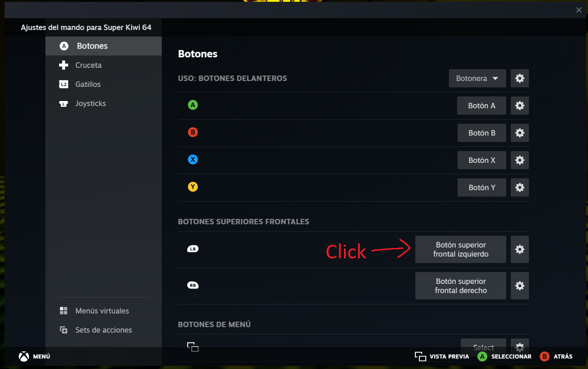Click the red B button glyph
Viewport: 588px width, 369px height.
(x=193, y=132)
